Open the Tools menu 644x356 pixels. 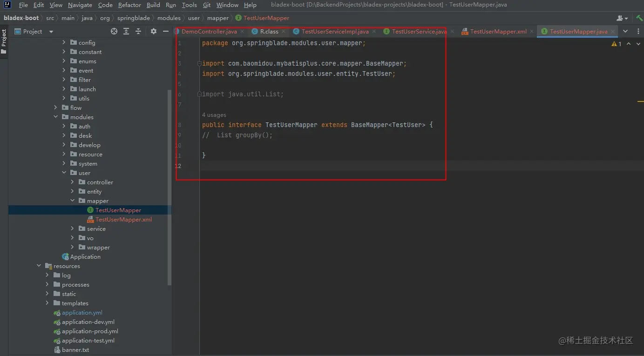pos(189,5)
